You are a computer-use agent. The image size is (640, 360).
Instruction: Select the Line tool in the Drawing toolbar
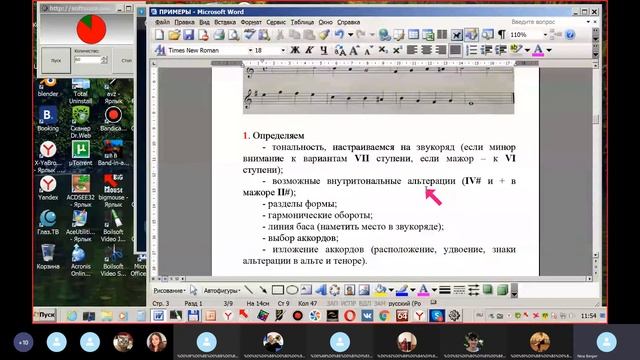coord(248,290)
